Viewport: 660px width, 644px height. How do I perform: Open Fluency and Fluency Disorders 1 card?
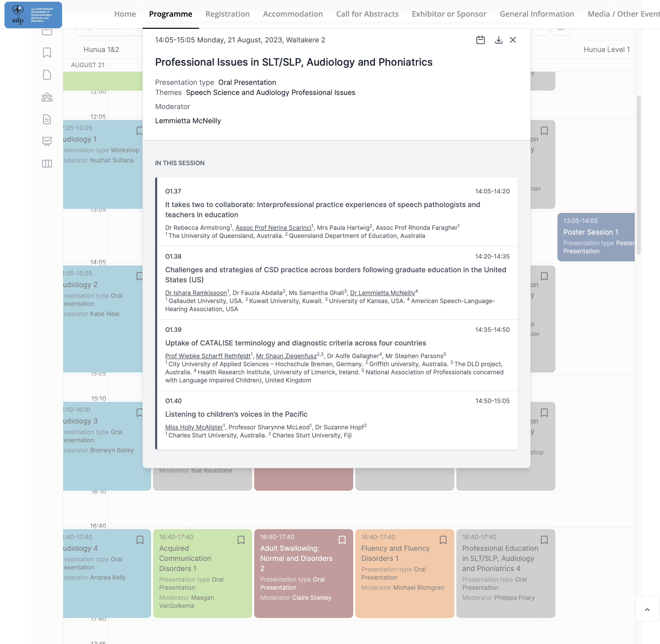click(405, 573)
